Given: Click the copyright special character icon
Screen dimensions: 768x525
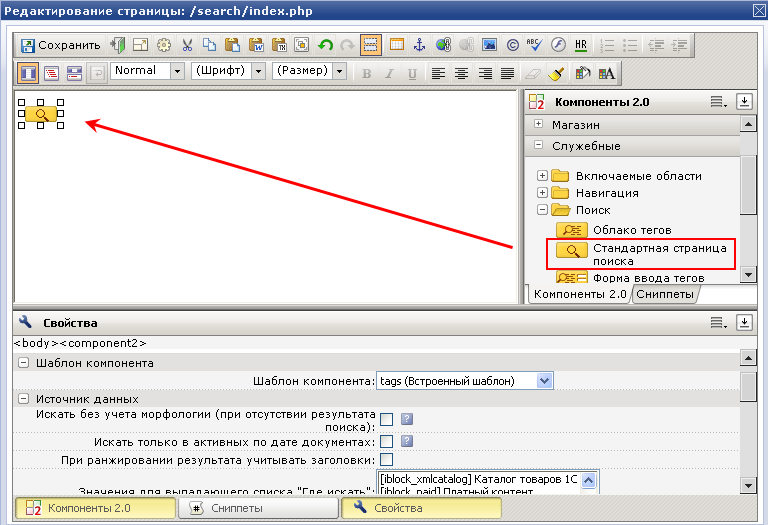Looking at the screenshot, I should point(512,45).
